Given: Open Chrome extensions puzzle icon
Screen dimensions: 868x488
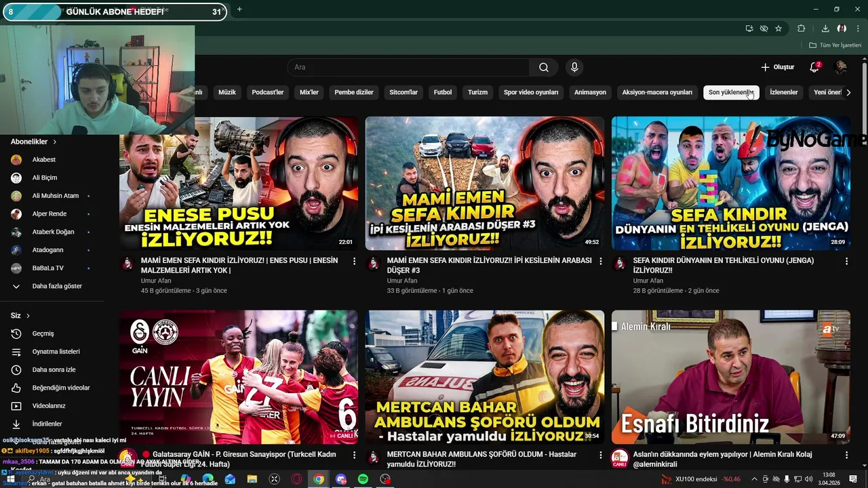Looking at the screenshot, I should pyautogui.click(x=802, y=28).
